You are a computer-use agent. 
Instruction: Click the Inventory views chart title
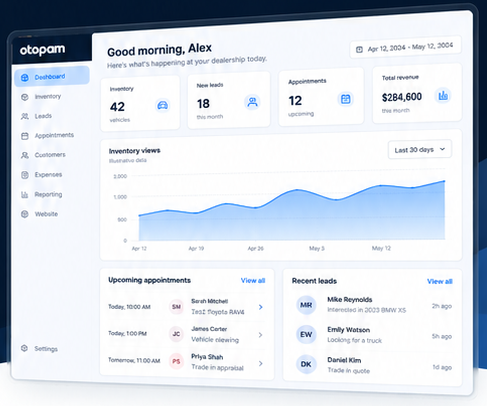click(x=134, y=151)
